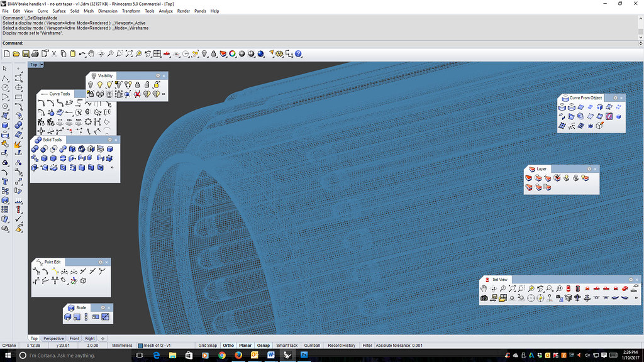Open Options with the gear icon in main toolbar
The image size is (644, 362).
[280, 54]
